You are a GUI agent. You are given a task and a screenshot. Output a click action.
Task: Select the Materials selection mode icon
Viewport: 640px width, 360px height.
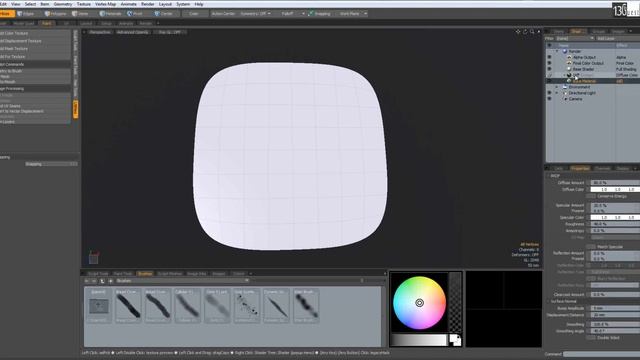tap(102, 13)
